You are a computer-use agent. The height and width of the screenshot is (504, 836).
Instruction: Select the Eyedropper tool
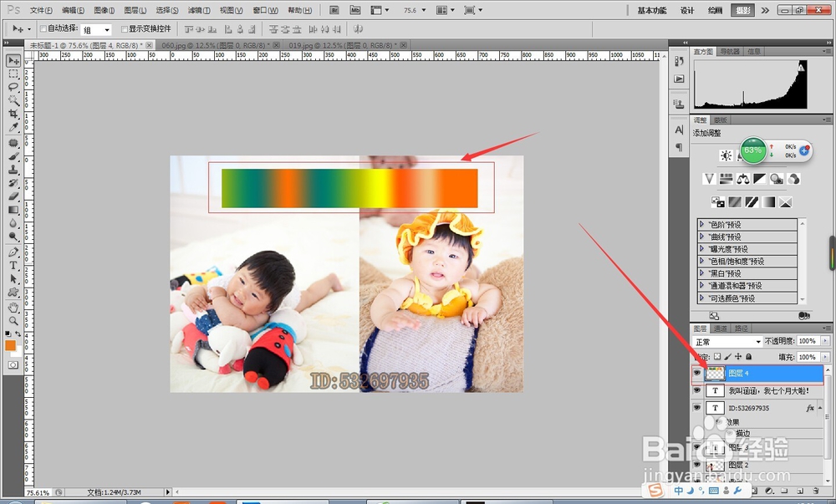[13, 127]
